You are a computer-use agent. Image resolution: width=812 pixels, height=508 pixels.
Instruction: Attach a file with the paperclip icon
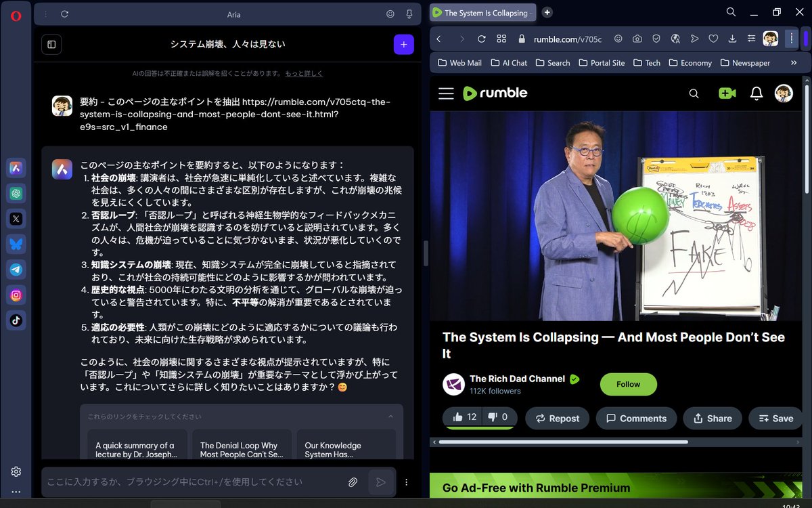[353, 482]
